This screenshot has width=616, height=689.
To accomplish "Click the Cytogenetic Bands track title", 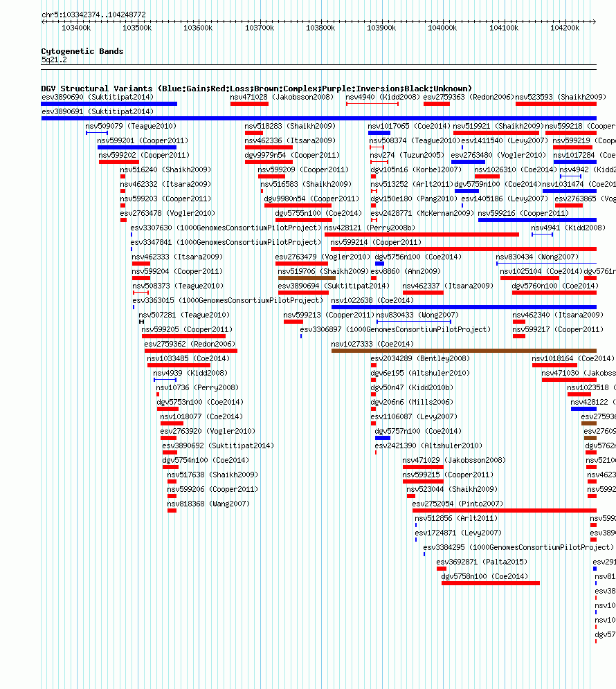I will pyautogui.click(x=82, y=51).
